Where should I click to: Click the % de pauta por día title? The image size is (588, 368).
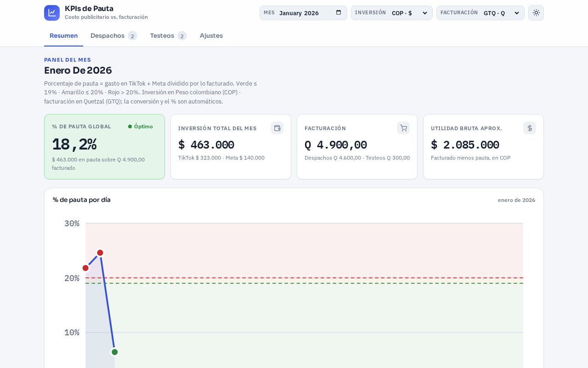[82, 200]
